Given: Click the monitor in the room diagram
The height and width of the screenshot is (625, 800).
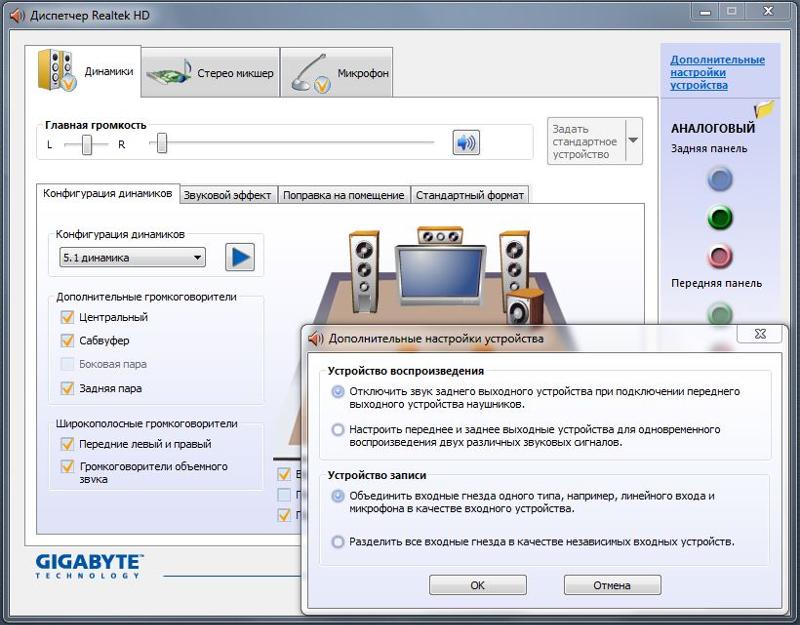Looking at the screenshot, I should tap(441, 274).
